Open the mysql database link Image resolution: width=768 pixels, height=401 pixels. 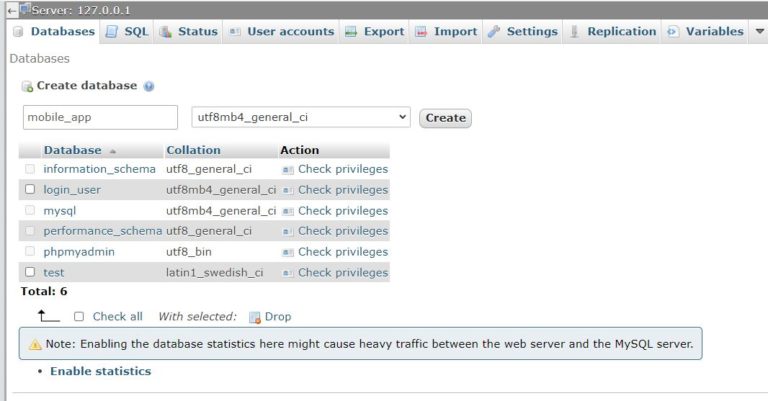[60, 211]
